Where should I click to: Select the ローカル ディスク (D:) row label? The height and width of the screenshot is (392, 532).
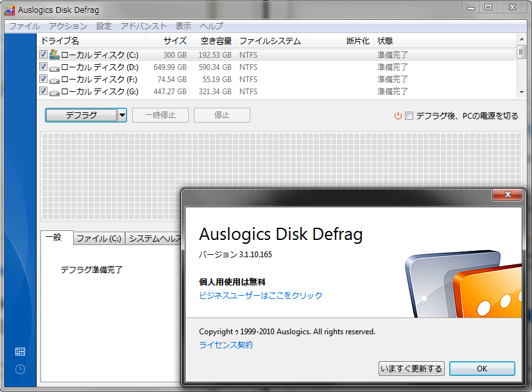pos(99,67)
